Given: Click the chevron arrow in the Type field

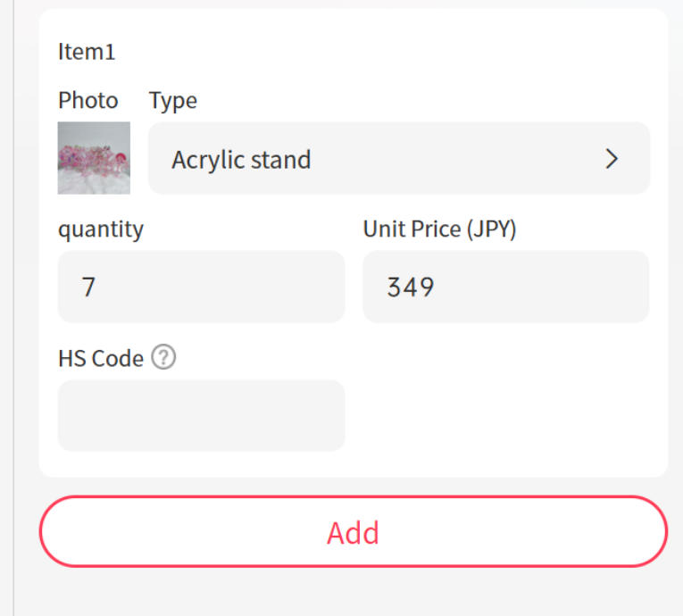Looking at the screenshot, I should click(x=612, y=159).
